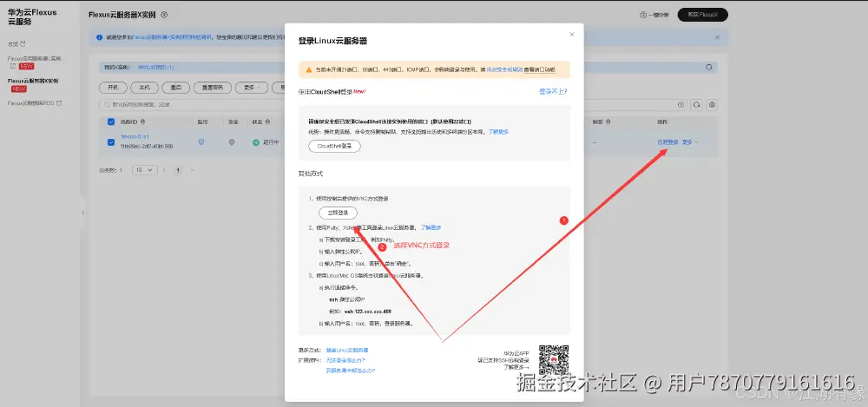Expand 更多 dropdown in the 操作 column

point(690,142)
